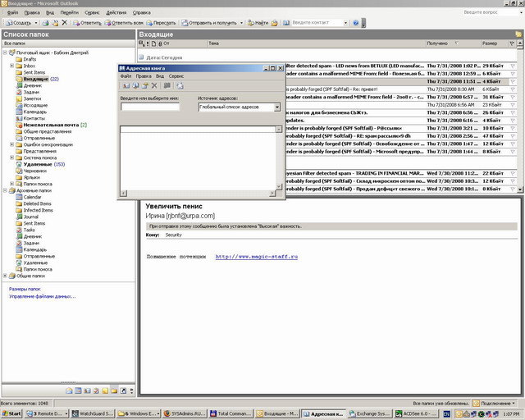Click the Введите контакт search field

point(317,23)
